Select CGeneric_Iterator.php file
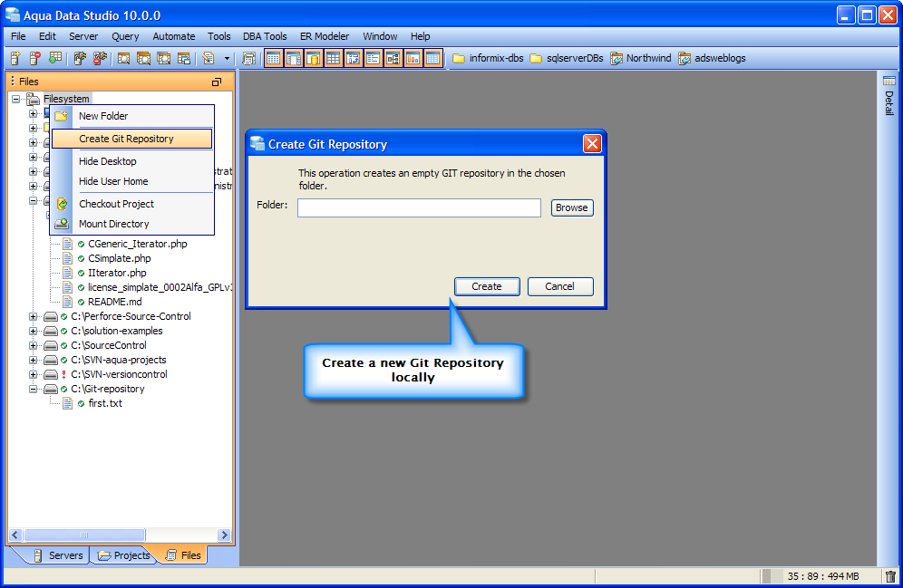 coord(138,244)
